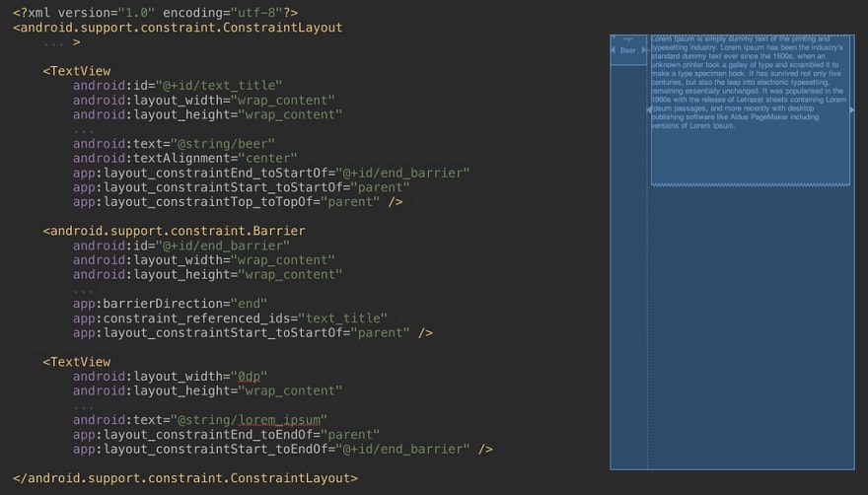Click app:barrierDirection="end" attribute
The image size is (868, 495).
click(x=170, y=304)
